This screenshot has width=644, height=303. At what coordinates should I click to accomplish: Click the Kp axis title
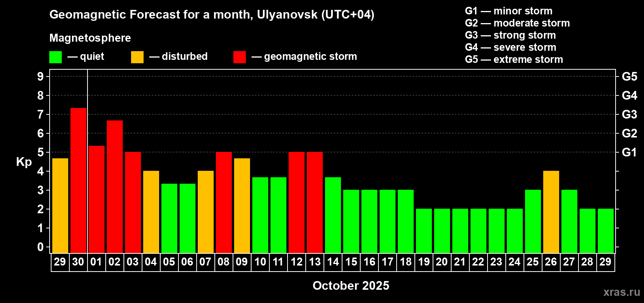pos(24,162)
